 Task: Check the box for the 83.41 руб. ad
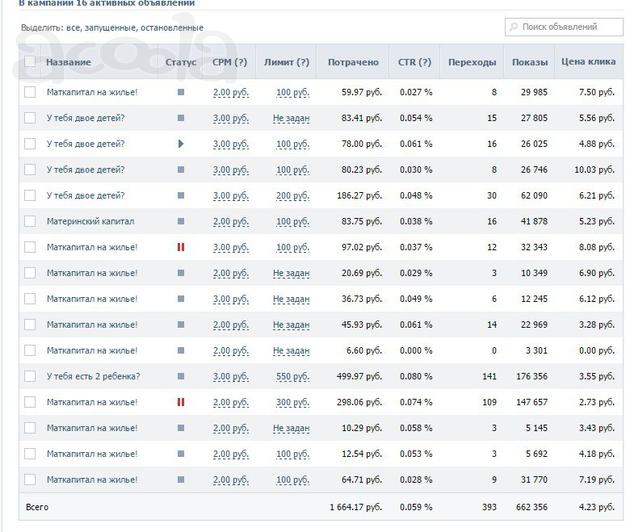point(30,118)
